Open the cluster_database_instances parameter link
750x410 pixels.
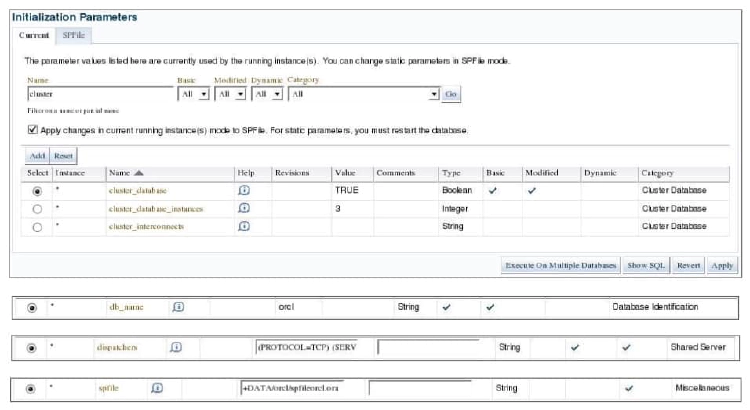point(156,209)
